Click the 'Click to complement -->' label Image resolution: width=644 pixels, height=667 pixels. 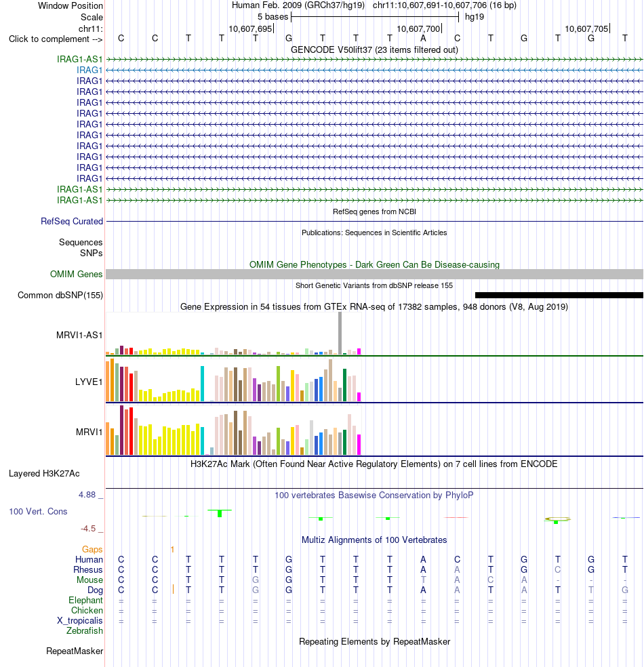[56, 39]
